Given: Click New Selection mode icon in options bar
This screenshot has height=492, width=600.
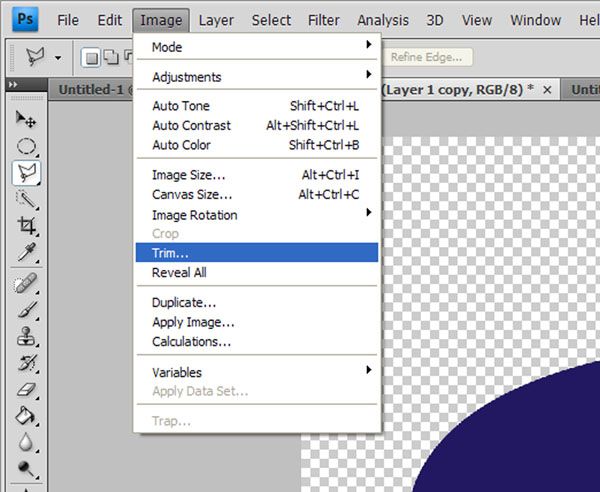Looking at the screenshot, I should pyautogui.click(x=91, y=58).
